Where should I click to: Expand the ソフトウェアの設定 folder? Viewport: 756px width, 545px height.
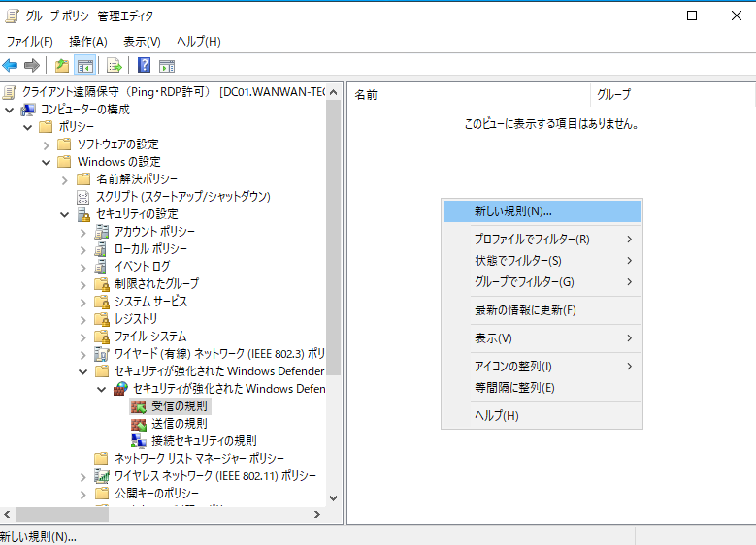point(47,145)
